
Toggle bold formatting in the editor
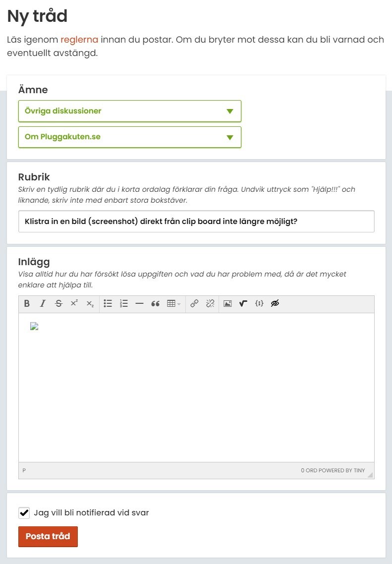point(27,304)
